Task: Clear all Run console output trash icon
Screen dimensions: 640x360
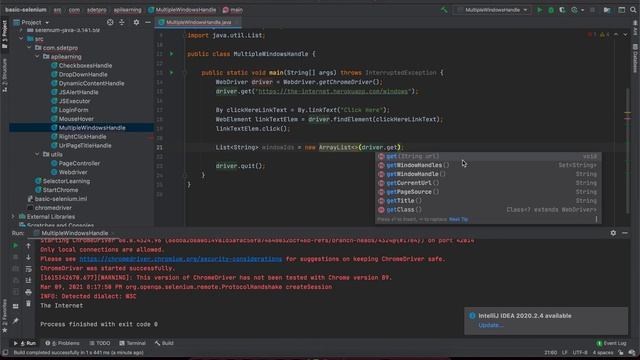Action: (28, 304)
